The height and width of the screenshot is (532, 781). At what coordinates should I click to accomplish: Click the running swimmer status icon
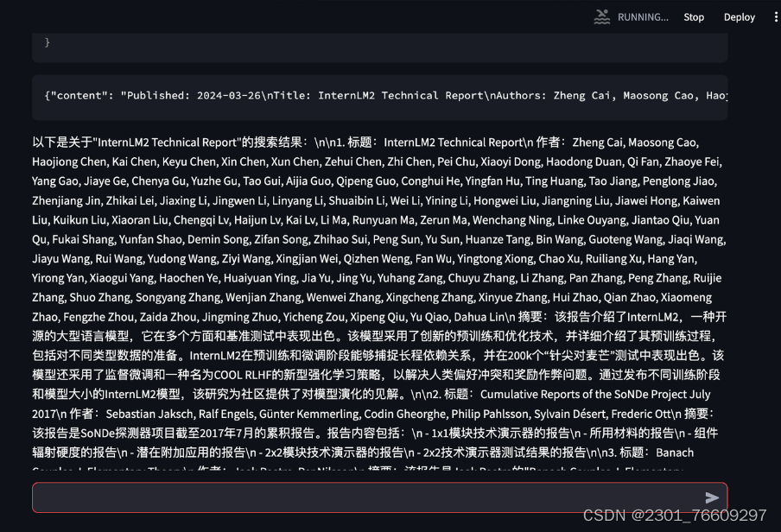point(602,17)
